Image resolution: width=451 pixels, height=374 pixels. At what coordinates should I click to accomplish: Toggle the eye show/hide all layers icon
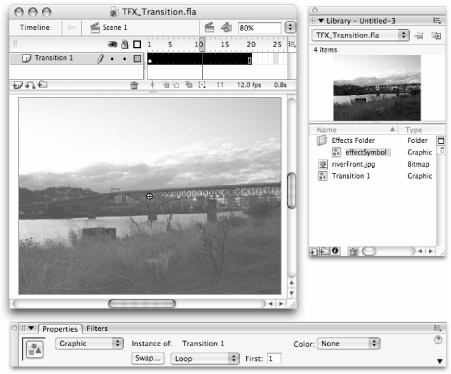point(113,44)
